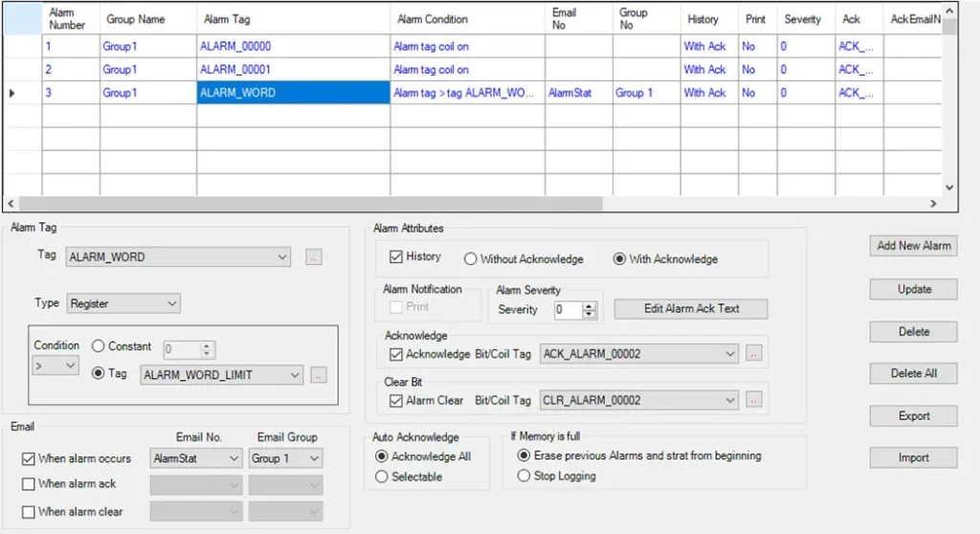
Task: Increase the Severity spinner value
Action: 589,306
